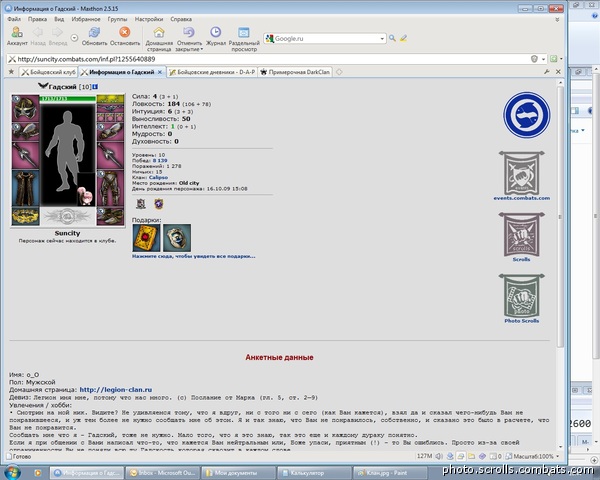Click the blue Pisces zodiac emblem

click(527, 115)
